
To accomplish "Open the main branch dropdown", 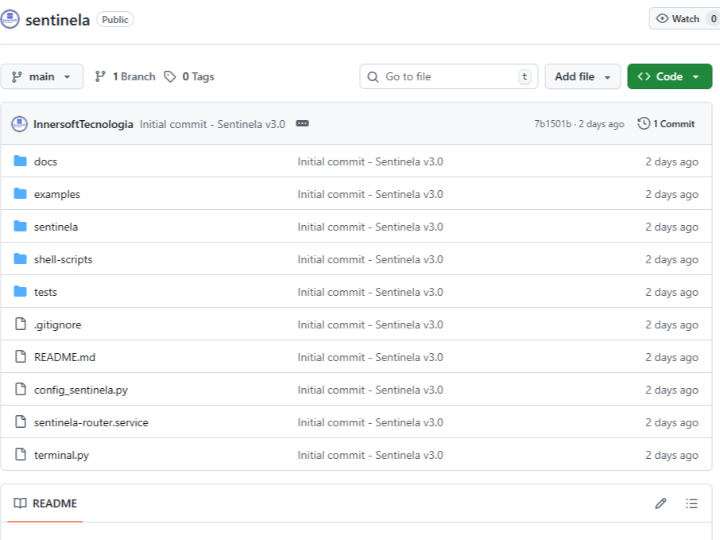I will (42, 77).
